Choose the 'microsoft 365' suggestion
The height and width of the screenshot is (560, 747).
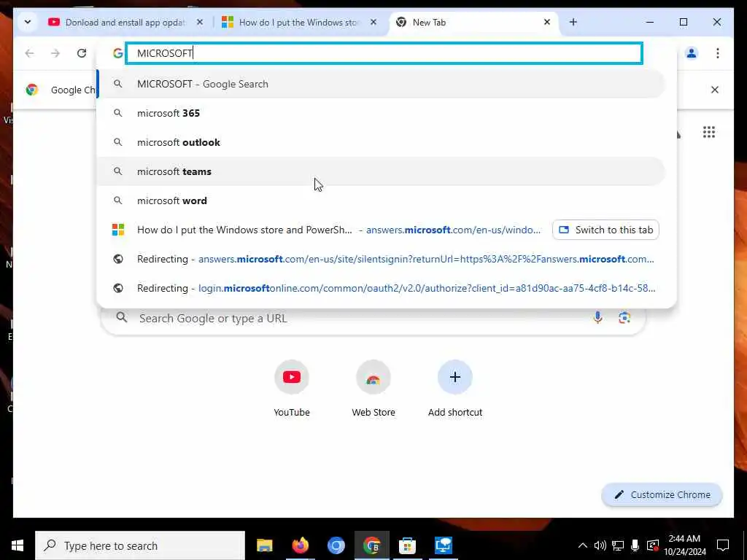tap(381, 113)
